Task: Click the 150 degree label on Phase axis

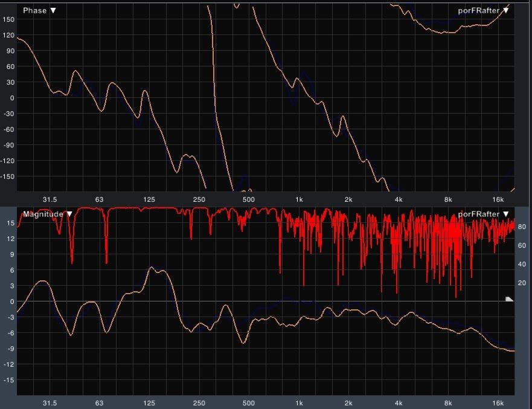Action: (x=8, y=19)
